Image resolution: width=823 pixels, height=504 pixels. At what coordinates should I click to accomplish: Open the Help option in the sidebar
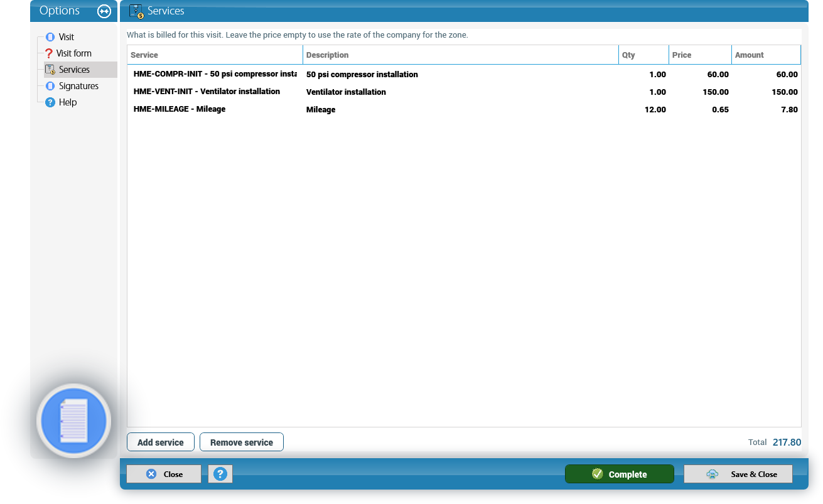click(x=68, y=102)
